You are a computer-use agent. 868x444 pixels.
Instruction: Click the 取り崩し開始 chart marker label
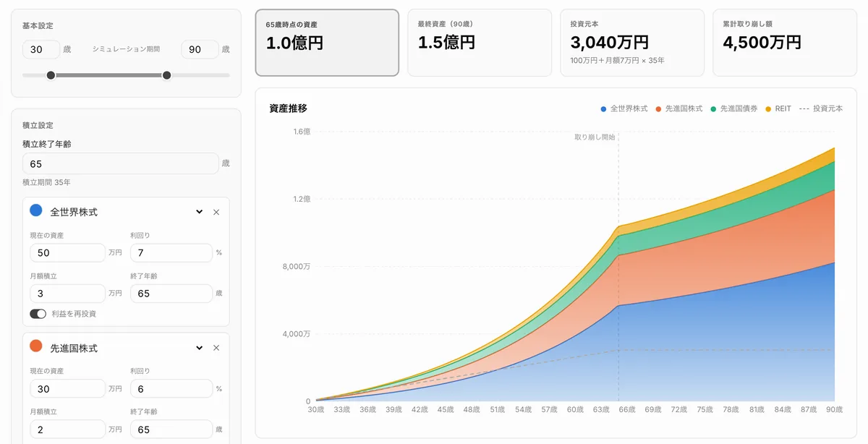(x=595, y=137)
